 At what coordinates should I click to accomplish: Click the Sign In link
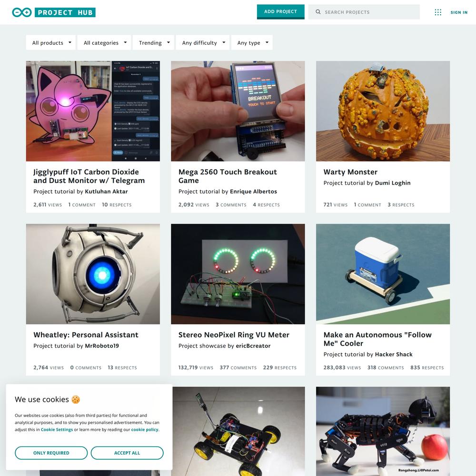pyautogui.click(x=459, y=12)
